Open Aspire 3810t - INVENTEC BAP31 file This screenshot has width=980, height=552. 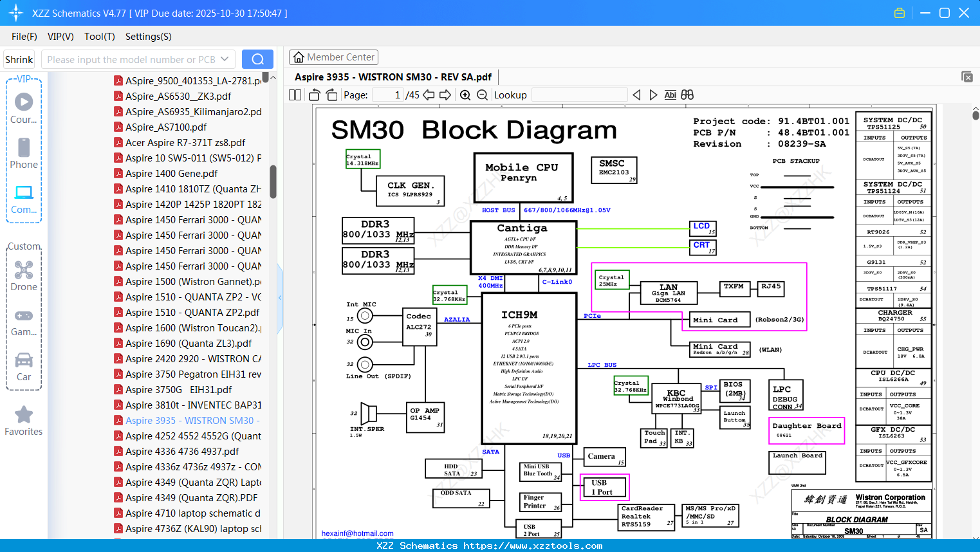[x=194, y=405]
